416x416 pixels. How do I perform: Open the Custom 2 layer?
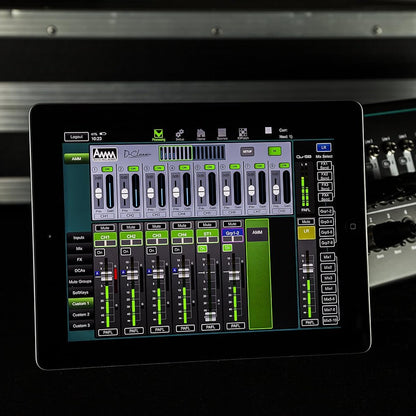click(81, 315)
